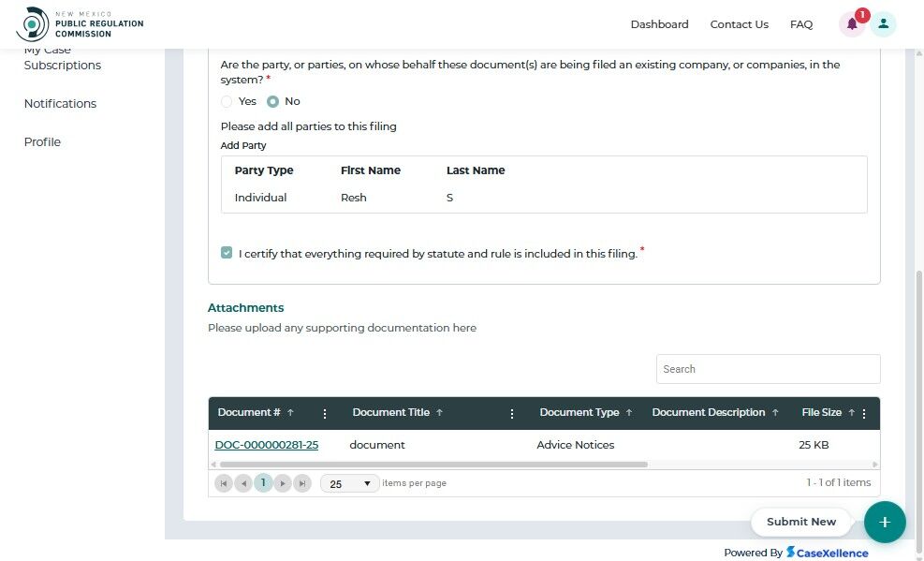The height and width of the screenshot is (561, 924).
Task: Toggle the certify statute checkbox
Action: [227, 253]
